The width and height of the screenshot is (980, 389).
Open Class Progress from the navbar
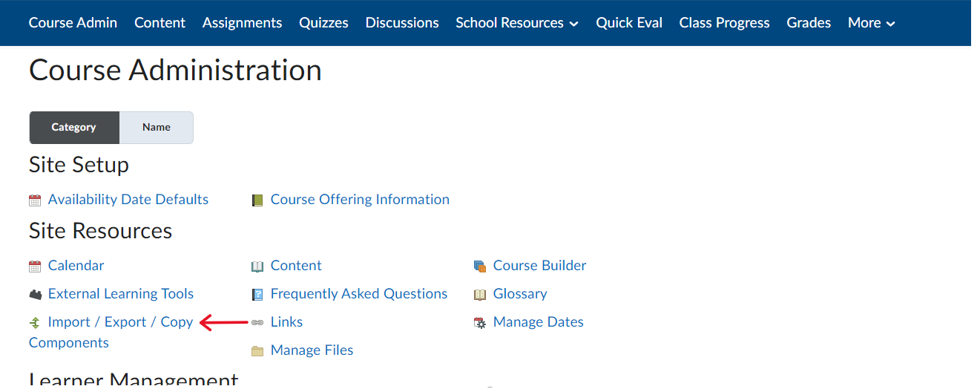[724, 23]
